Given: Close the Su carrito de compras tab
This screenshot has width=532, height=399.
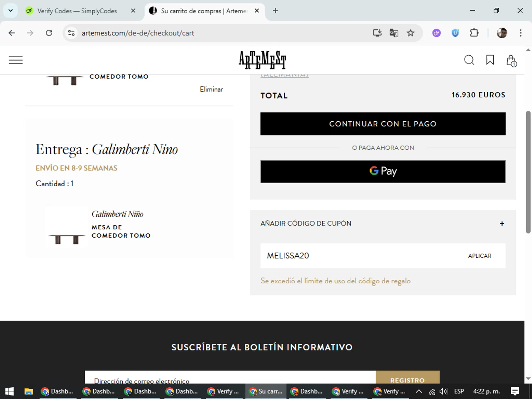Looking at the screenshot, I should [x=257, y=11].
